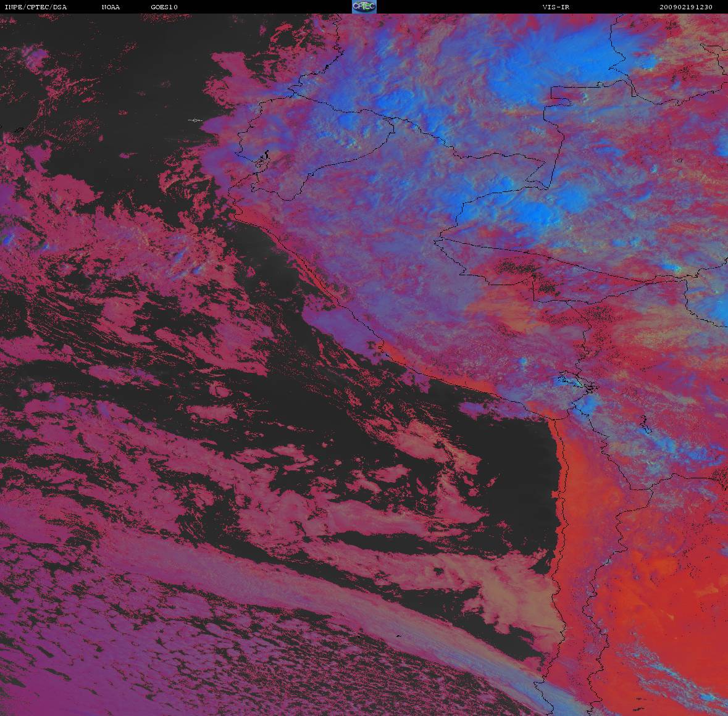Click the CPTEC logo in the header
The height and width of the screenshot is (716, 728).
[x=364, y=7]
